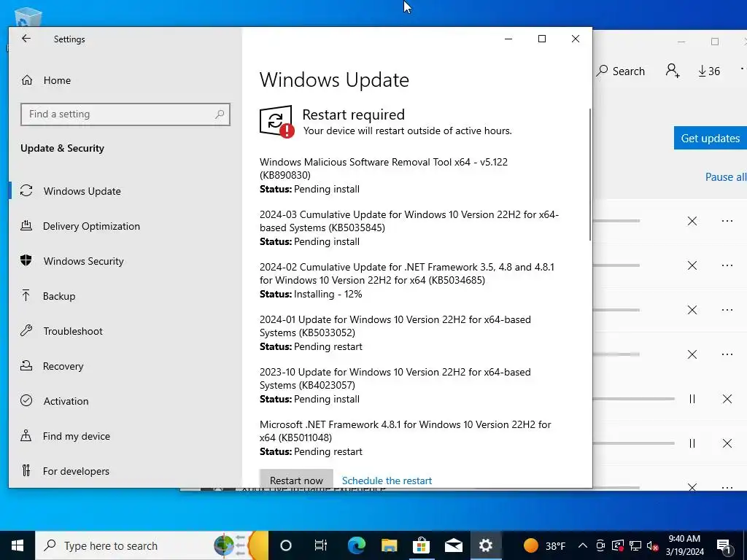Viewport: 747px width, 560px height.
Task: Open Mail from the taskbar
Action: click(454, 545)
